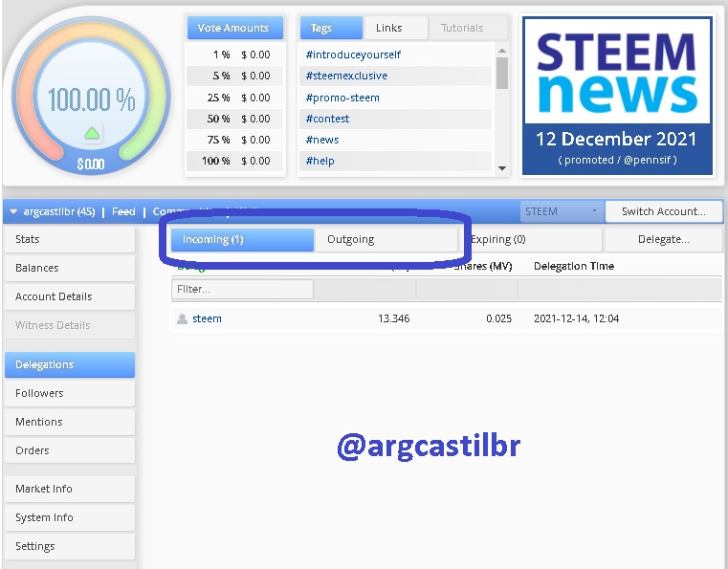Viewport: 728px width, 569px height.
Task: Open the #help tag link
Action: pyautogui.click(x=320, y=161)
